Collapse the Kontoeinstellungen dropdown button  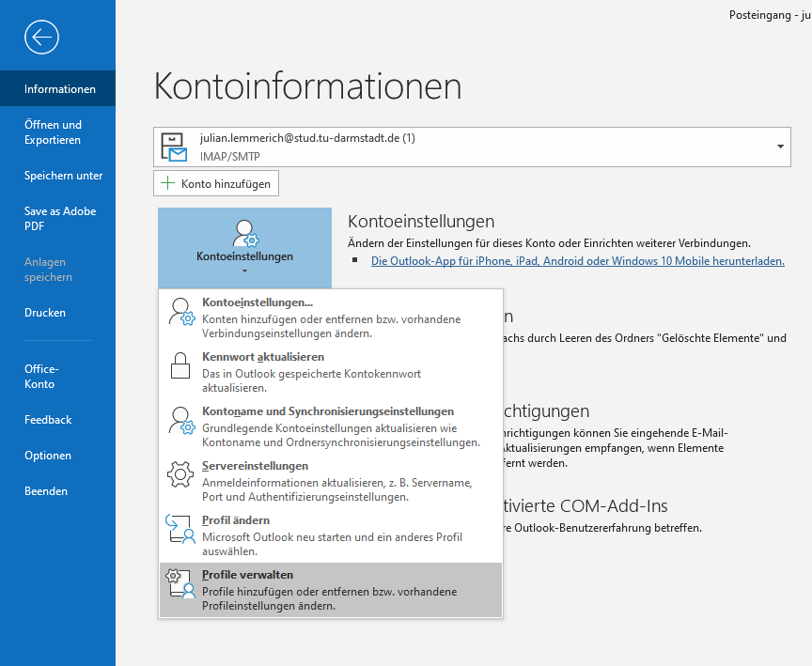(244, 248)
